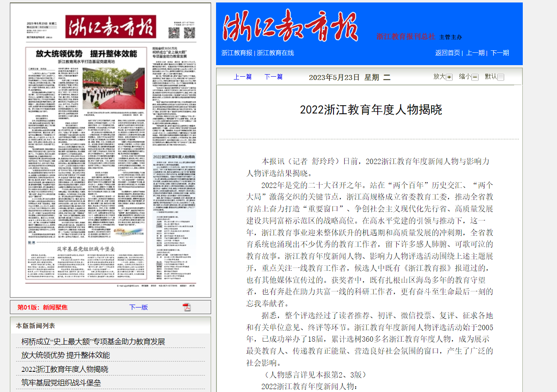Click the 默认 reset box icon
This screenshot has width=557, height=392.
(x=501, y=77)
